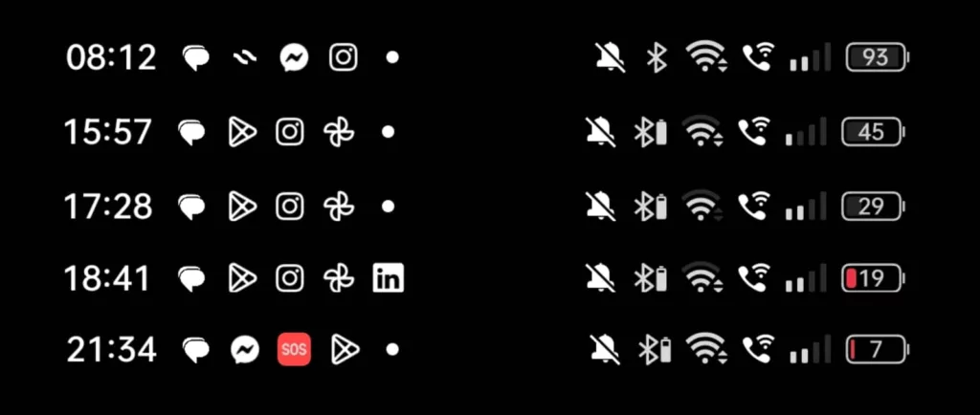Screen dimensions: 980x415
Task: Tap the pinwheel Photos icon in the 17:28 row
Action: [339, 207]
